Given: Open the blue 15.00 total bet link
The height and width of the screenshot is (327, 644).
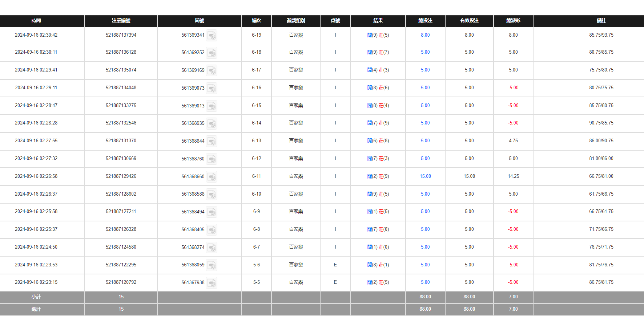Looking at the screenshot, I should tap(425, 176).
